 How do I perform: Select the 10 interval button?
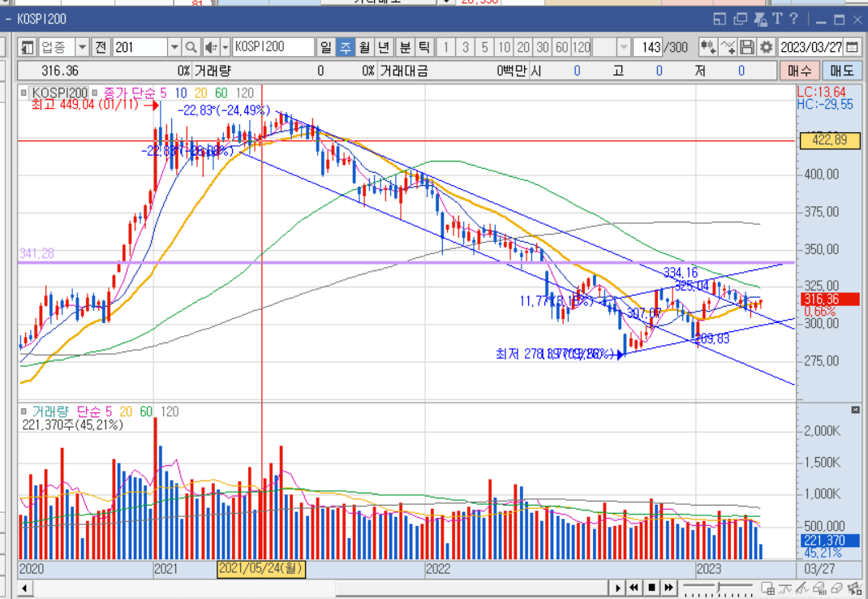coord(504,47)
